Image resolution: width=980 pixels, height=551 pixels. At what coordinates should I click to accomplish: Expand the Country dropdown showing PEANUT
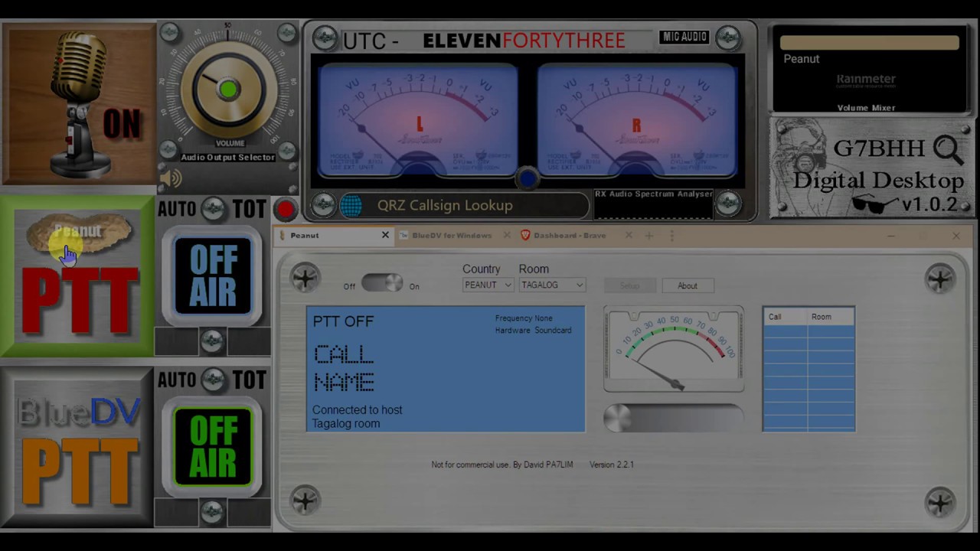point(488,285)
